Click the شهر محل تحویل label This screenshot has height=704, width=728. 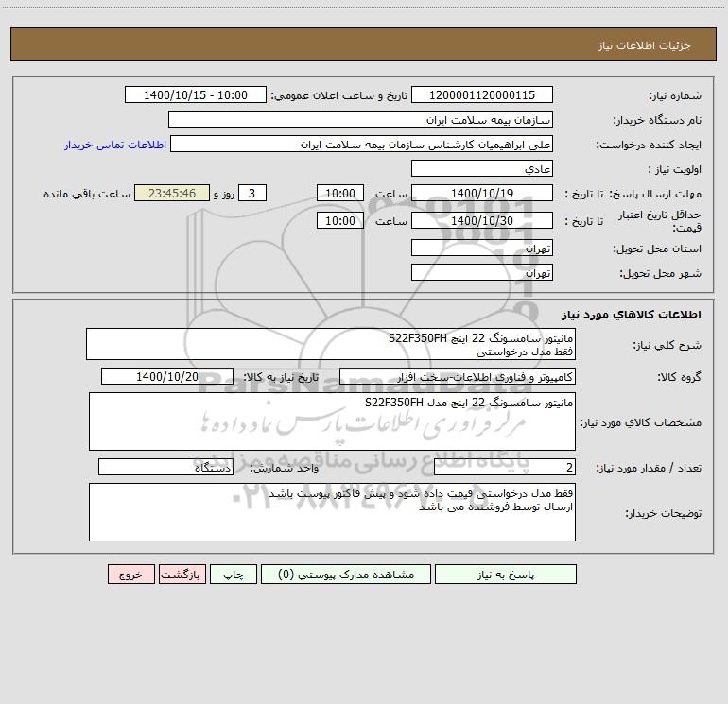tap(661, 273)
